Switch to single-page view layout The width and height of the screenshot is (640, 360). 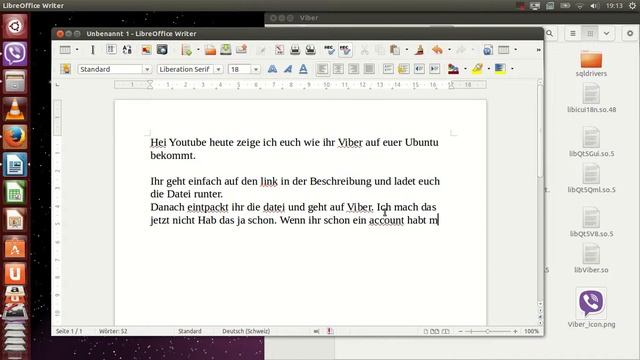pos(426,331)
